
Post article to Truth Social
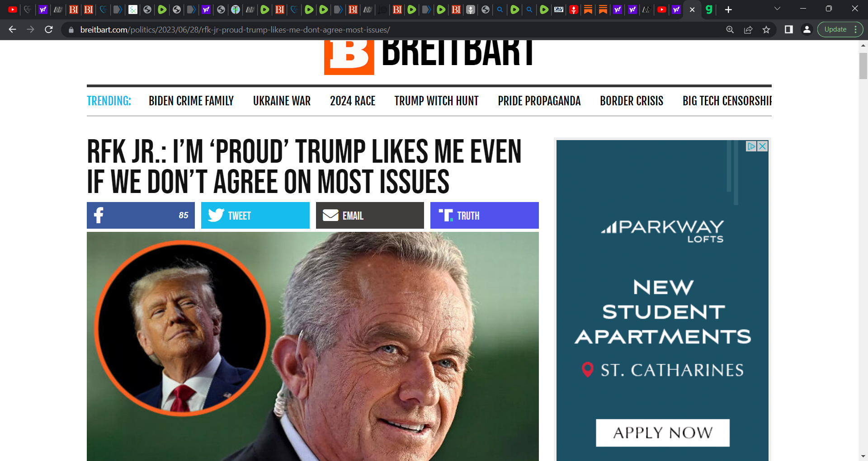(x=484, y=215)
